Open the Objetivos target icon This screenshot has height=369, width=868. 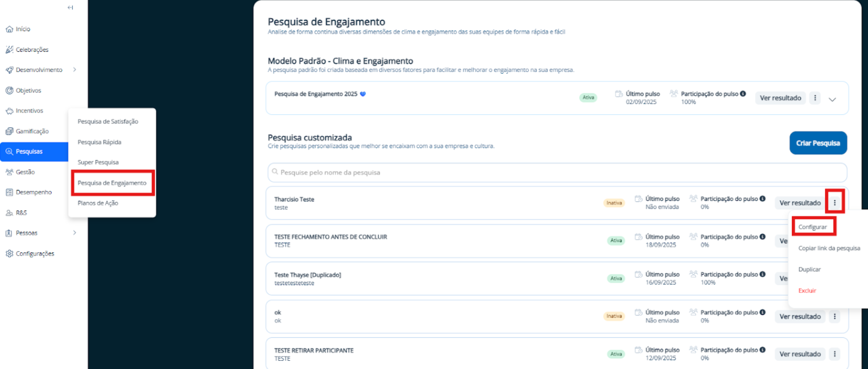tap(9, 90)
